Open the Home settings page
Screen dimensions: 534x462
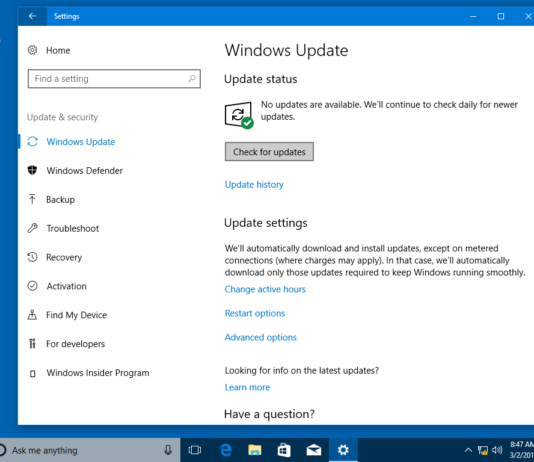(58, 50)
